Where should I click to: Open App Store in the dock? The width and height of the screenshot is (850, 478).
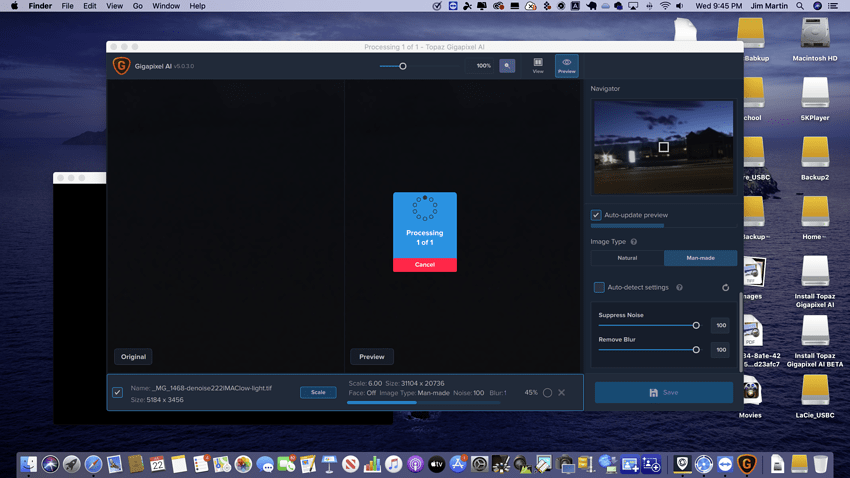tap(458, 464)
